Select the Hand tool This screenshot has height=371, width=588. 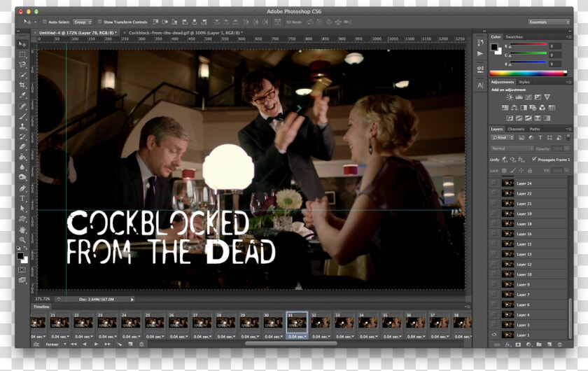(22, 229)
